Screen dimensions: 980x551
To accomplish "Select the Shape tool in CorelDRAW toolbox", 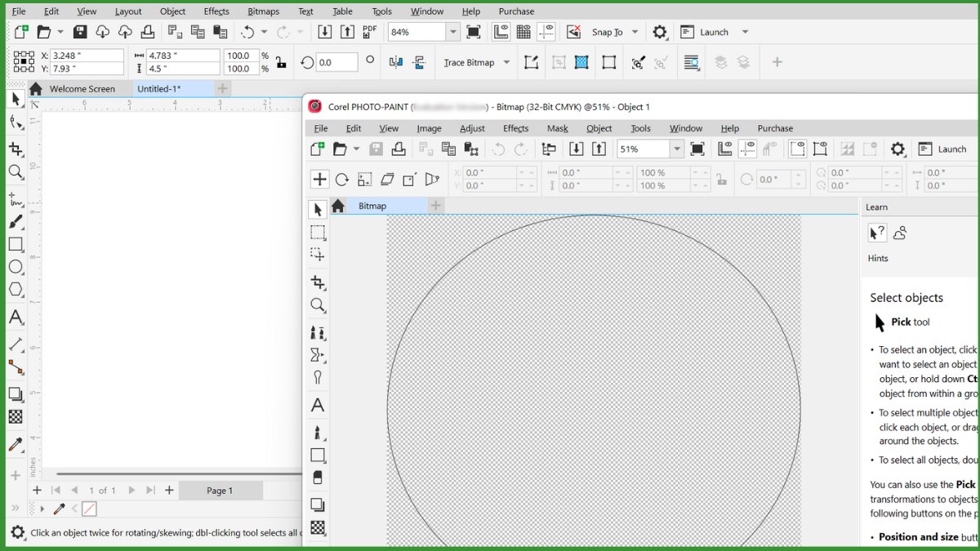I will coord(16,122).
